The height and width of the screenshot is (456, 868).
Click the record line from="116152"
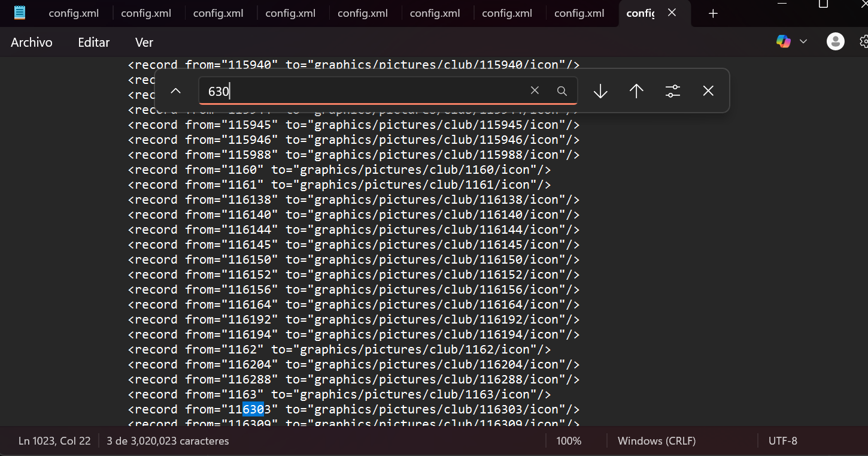pos(354,274)
